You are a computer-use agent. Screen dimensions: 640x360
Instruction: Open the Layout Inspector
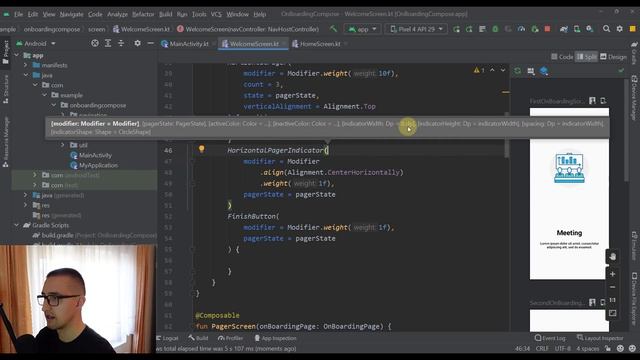click(x=600, y=338)
